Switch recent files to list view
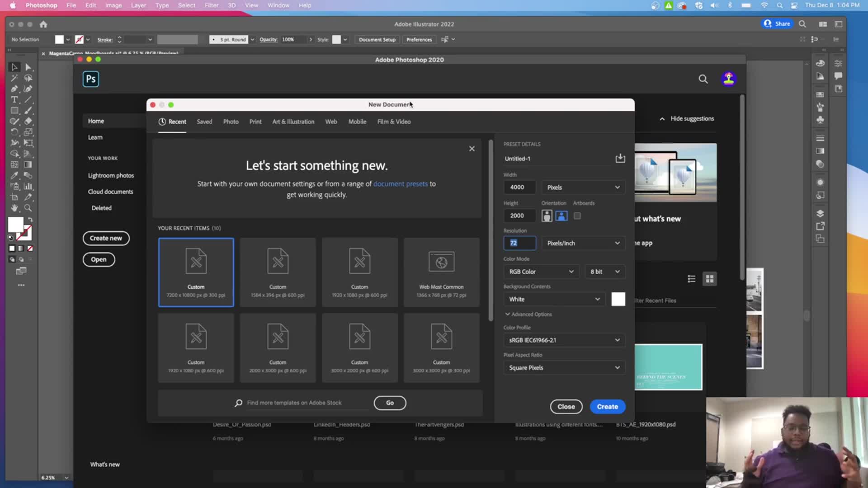 point(691,279)
